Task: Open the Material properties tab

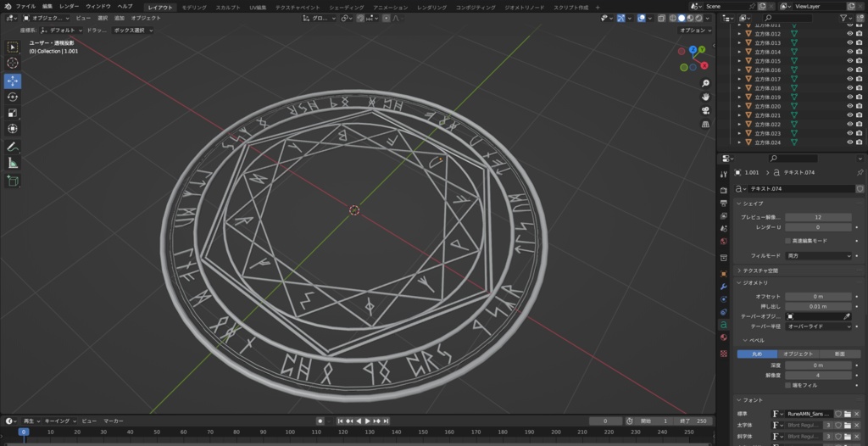Action: (x=724, y=337)
